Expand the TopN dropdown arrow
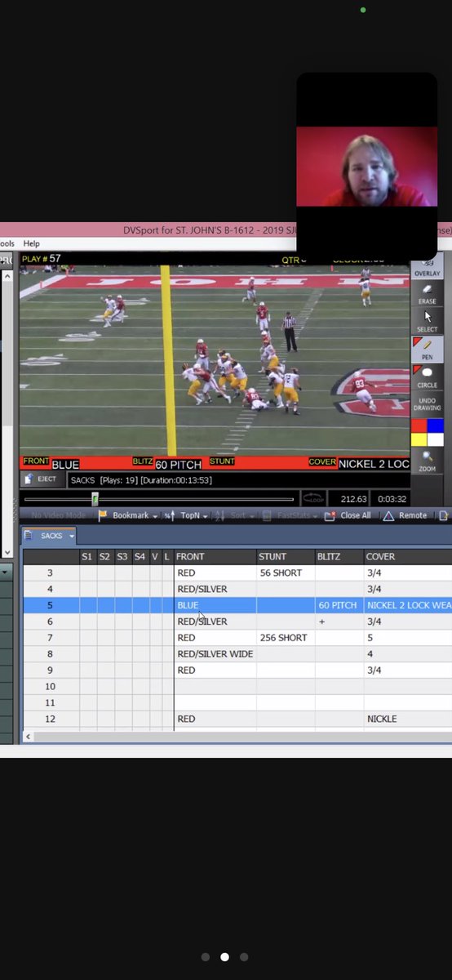Viewport: 452px width, 980px height. [205, 516]
